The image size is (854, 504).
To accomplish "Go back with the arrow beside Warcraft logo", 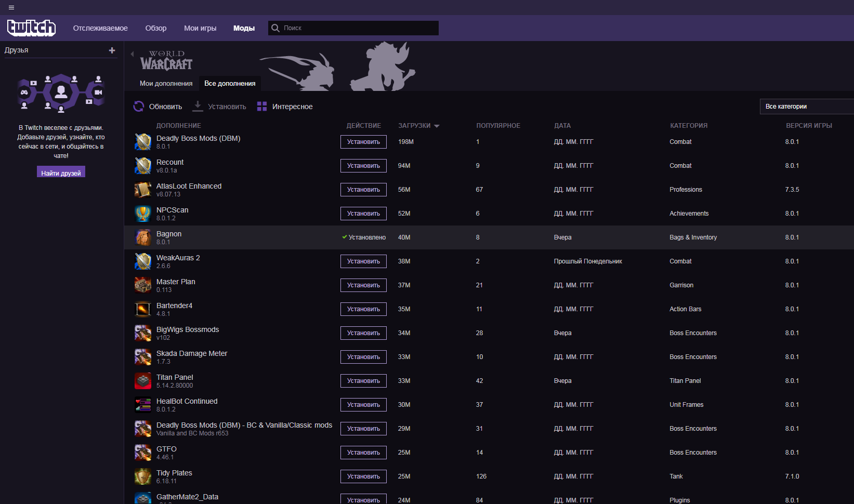I will (x=132, y=54).
